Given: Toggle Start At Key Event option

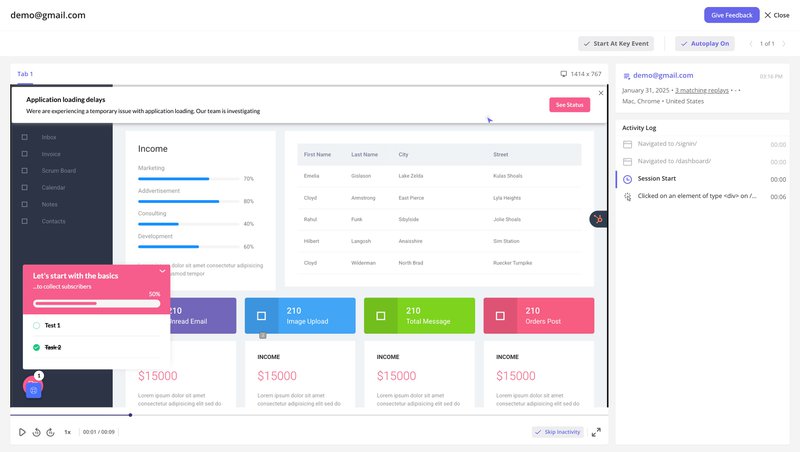Looking at the screenshot, I should (x=616, y=43).
